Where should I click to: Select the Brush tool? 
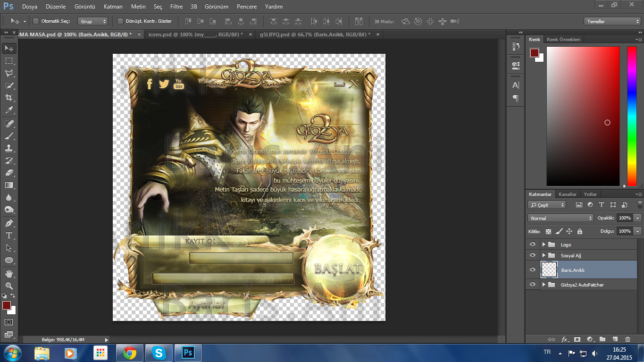tap(9, 135)
